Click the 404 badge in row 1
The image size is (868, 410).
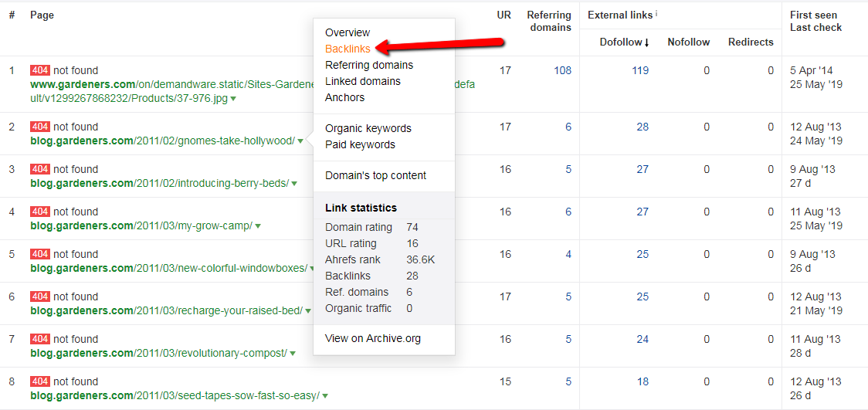point(40,71)
